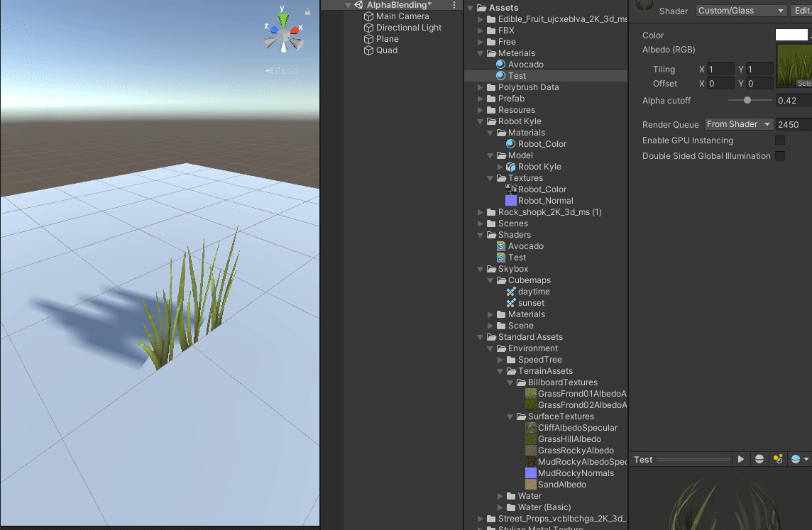Expand the Free folder

(x=481, y=42)
